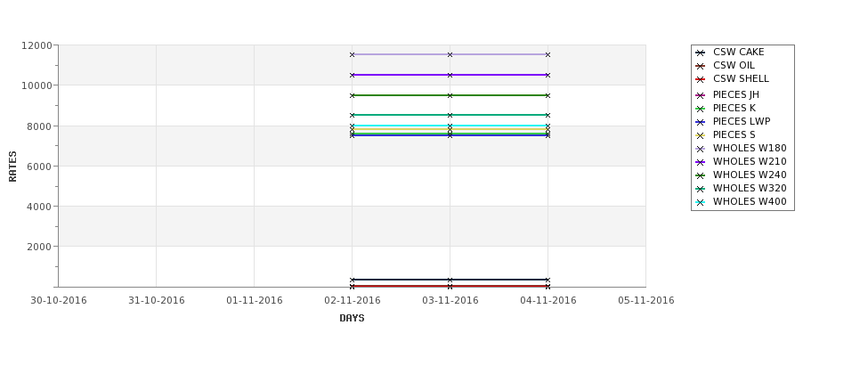The height and width of the screenshot is (382, 868).
Task: Click the PIECES LWP legend marker icon
Action: [x=701, y=122]
